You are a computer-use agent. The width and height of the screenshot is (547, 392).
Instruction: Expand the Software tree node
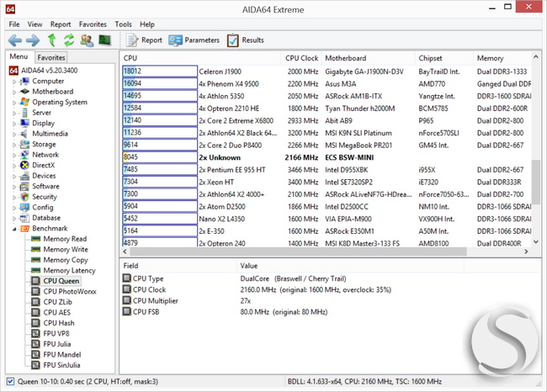[14, 187]
